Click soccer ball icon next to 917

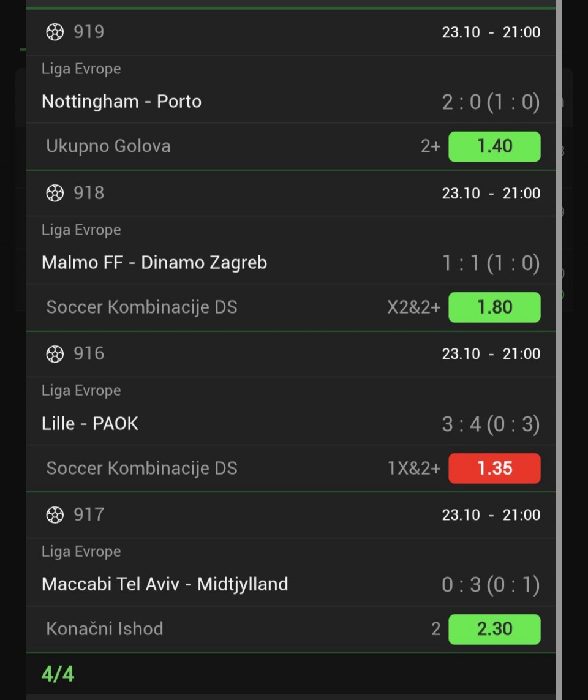coord(55,514)
